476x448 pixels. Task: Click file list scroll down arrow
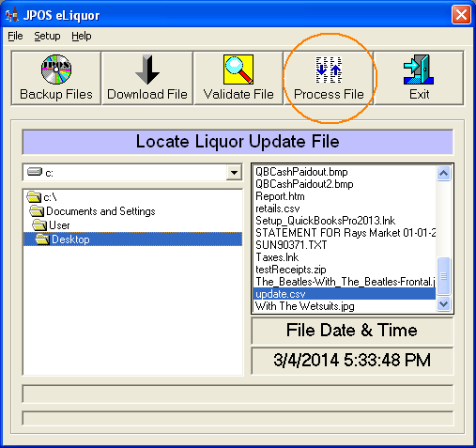(x=443, y=303)
